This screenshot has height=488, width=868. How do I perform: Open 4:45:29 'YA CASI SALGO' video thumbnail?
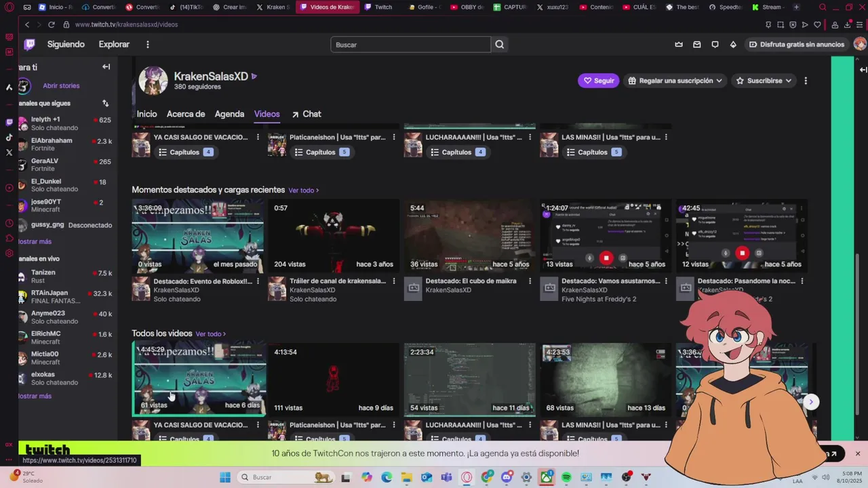coord(199,378)
